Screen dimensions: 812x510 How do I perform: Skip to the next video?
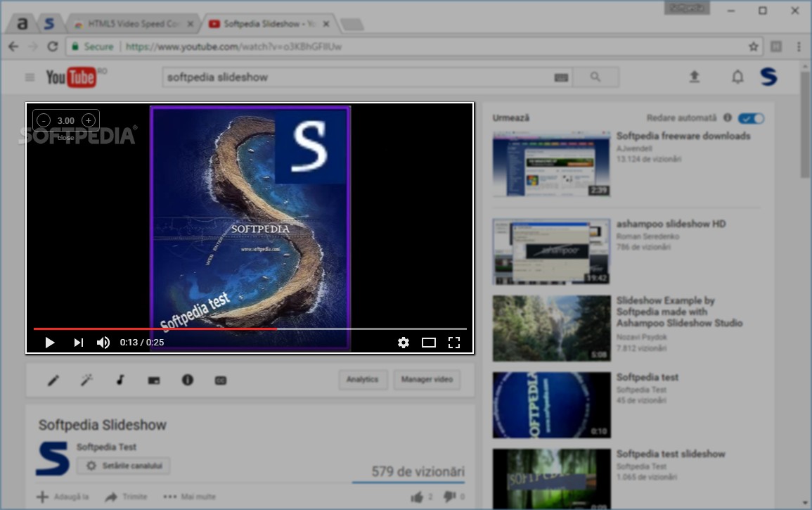coord(78,343)
